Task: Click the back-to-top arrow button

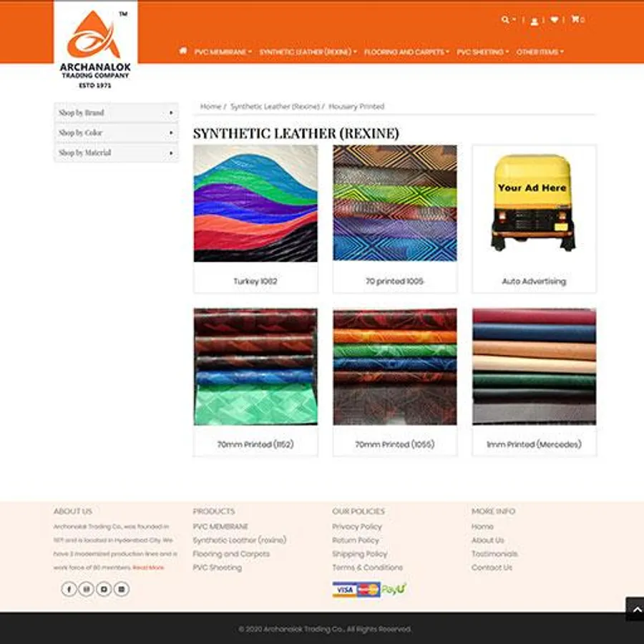Action: (x=635, y=609)
